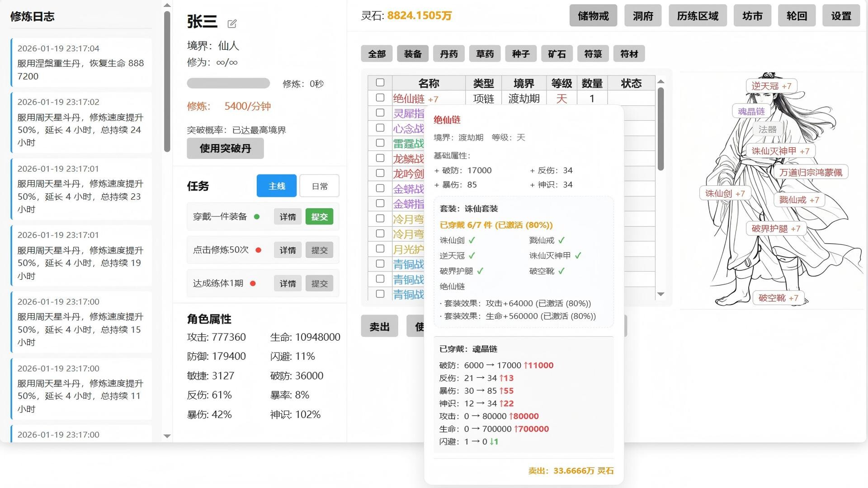Check the 灵犀指 row checkbox
Screen dimensions: 868x488
coord(380,113)
